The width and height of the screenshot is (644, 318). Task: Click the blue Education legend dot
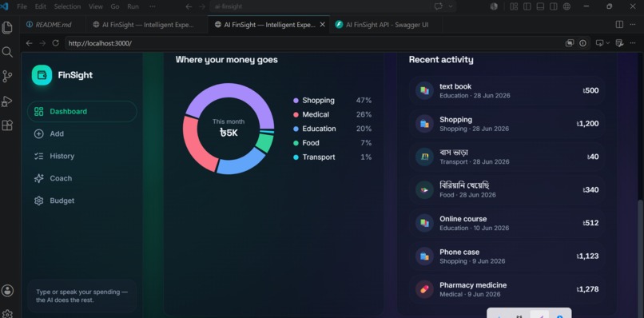[x=296, y=129]
